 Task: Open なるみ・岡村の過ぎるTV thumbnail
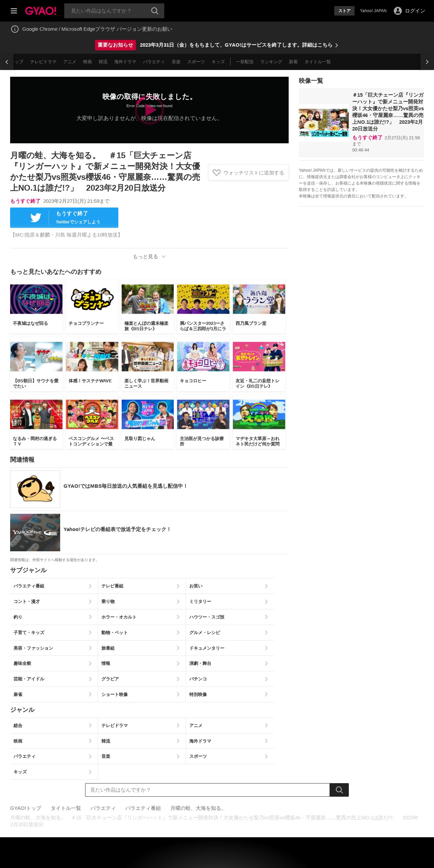point(36,414)
